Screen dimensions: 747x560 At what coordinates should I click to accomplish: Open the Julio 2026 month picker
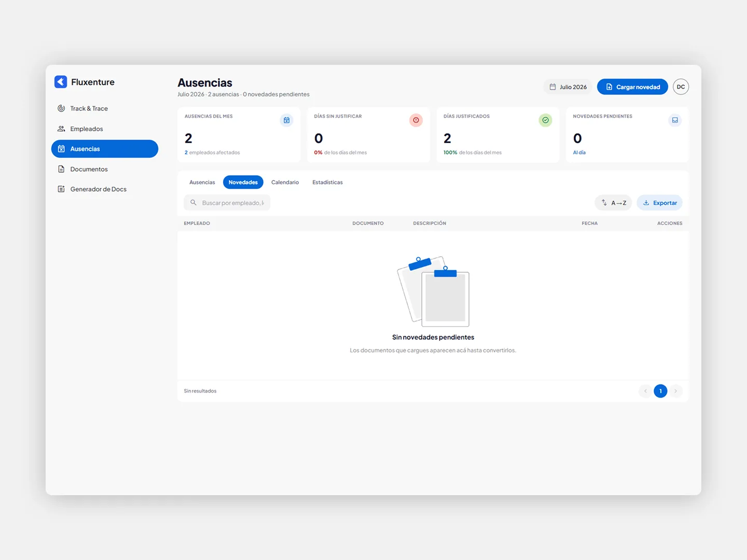coord(568,87)
